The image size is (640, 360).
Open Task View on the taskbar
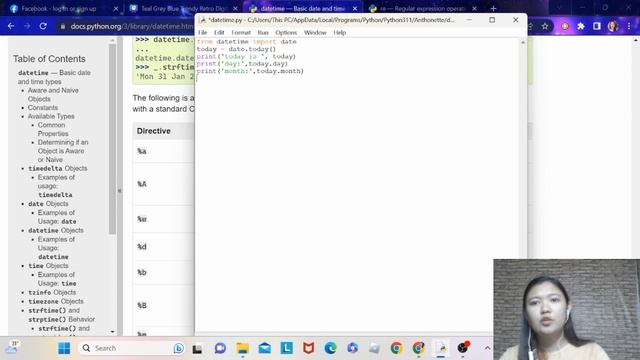(198, 349)
